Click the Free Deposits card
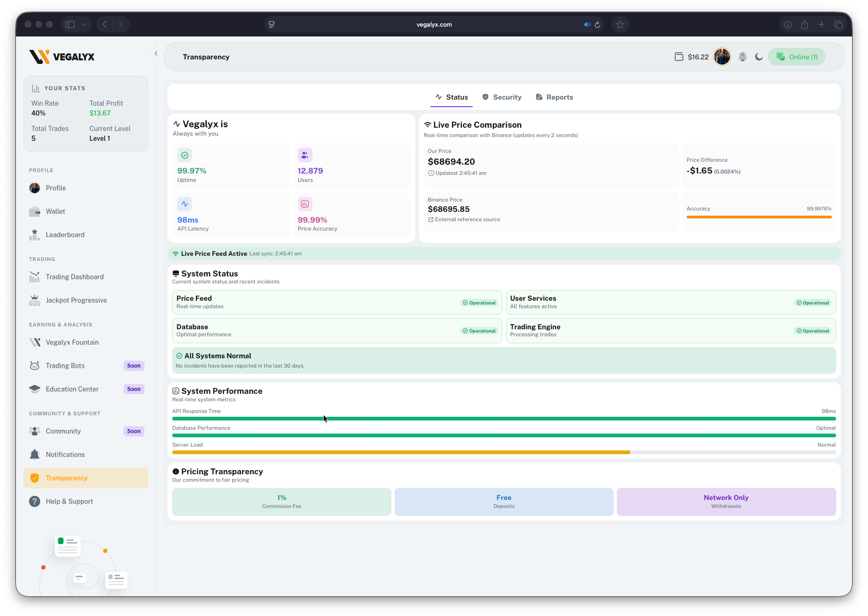This screenshot has height=616, width=868. [504, 502]
